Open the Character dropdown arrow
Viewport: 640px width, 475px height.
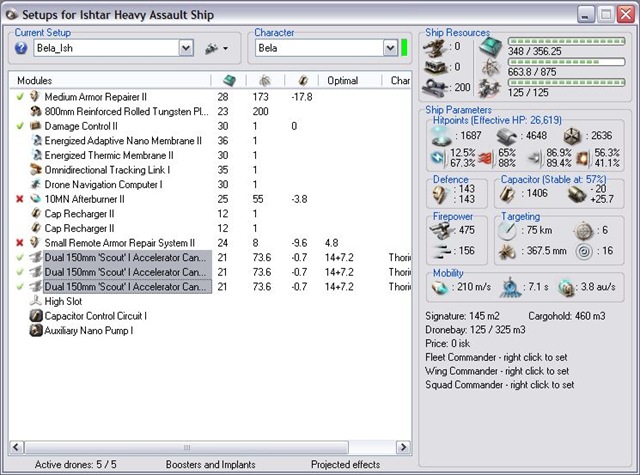[390, 48]
